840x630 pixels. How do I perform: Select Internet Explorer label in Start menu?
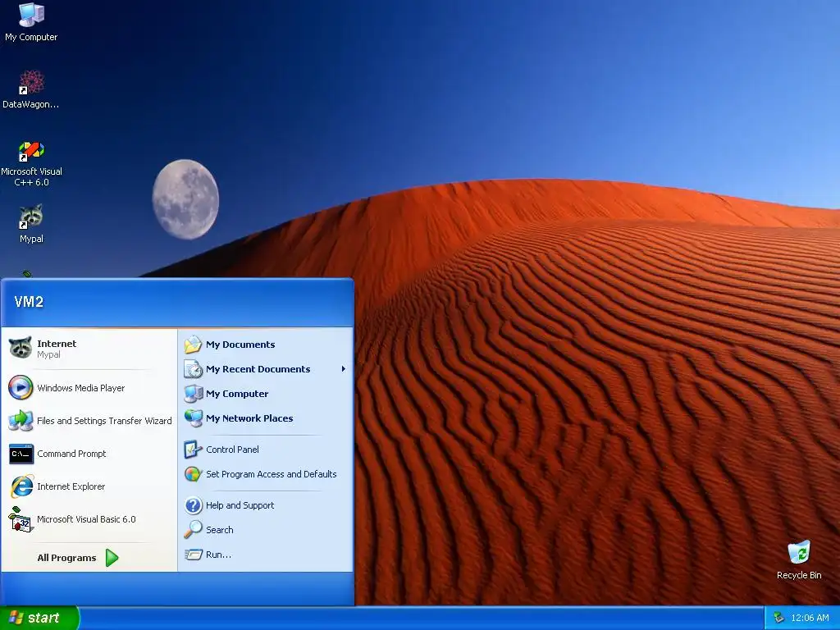71,486
